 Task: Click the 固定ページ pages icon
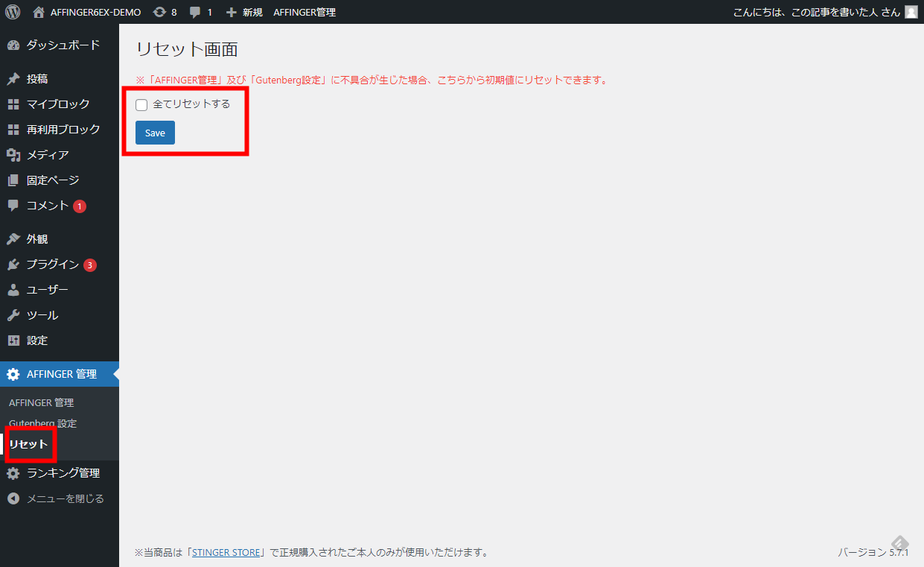tap(13, 180)
